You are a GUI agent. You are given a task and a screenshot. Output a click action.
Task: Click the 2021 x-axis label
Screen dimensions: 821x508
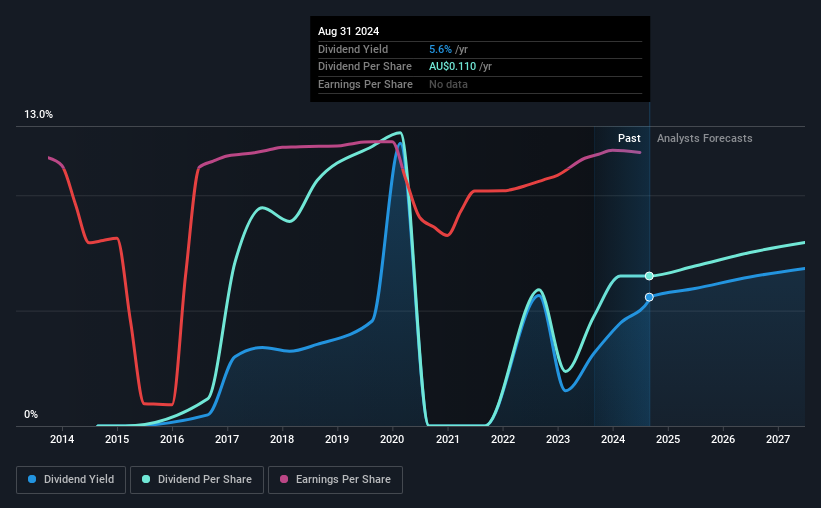448,439
